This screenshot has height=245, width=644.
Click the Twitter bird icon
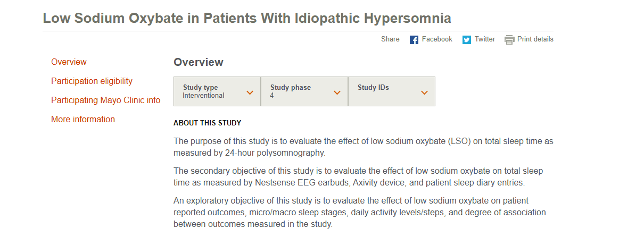point(467,40)
